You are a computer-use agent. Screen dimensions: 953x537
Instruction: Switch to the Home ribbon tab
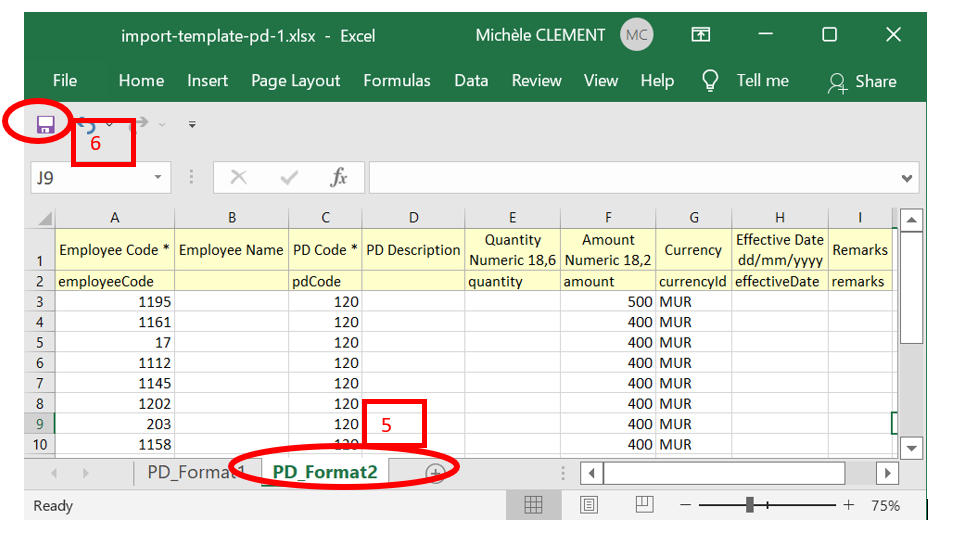141,81
